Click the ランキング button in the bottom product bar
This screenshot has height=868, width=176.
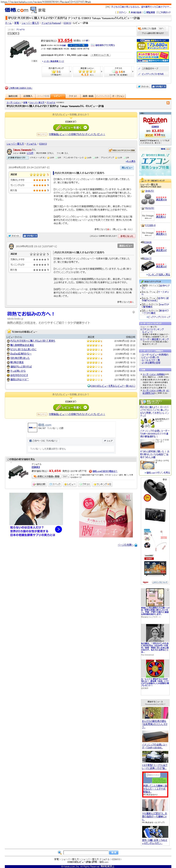[x=102, y=484]
